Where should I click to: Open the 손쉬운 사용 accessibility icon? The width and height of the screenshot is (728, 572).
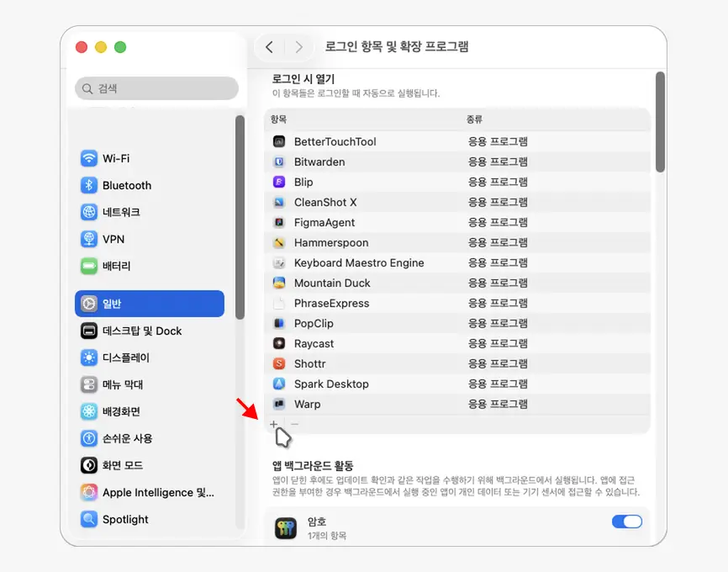(x=88, y=438)
